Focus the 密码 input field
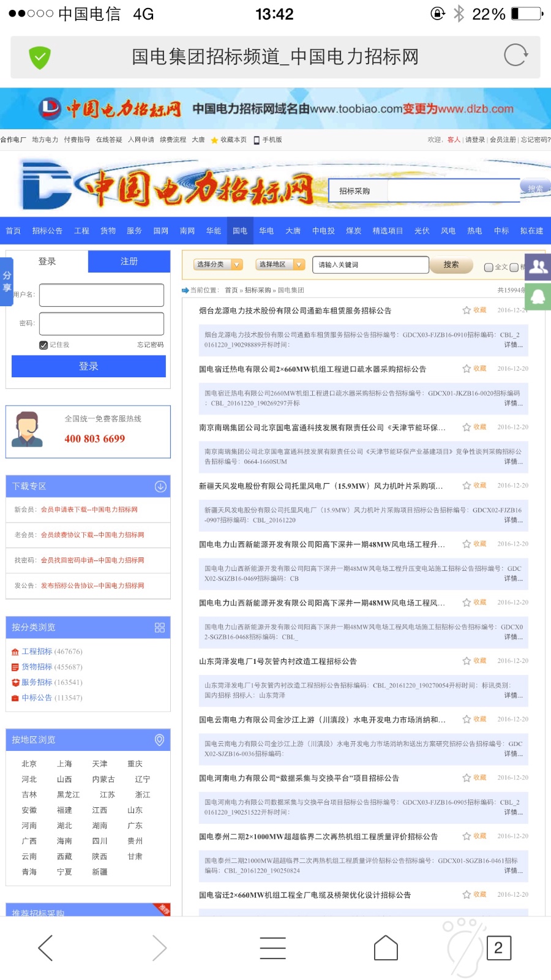The width and height of the screenshot is (551, 980). coord(102,323)
